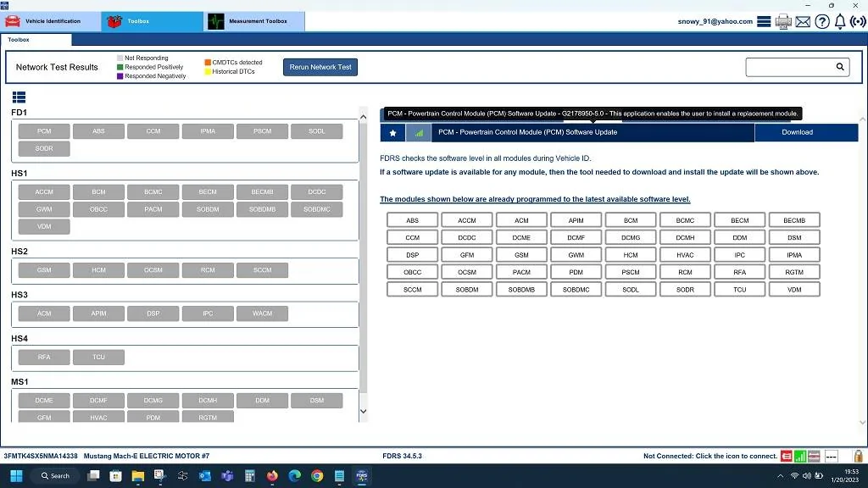Open FDRS app in Windows taskbar
This screenshot has height=488, width=868.
point(361,476)
